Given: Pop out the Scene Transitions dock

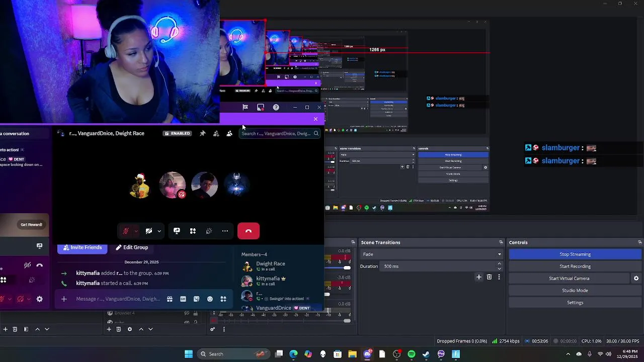Looking at the screenshot, I should point(501,242).
